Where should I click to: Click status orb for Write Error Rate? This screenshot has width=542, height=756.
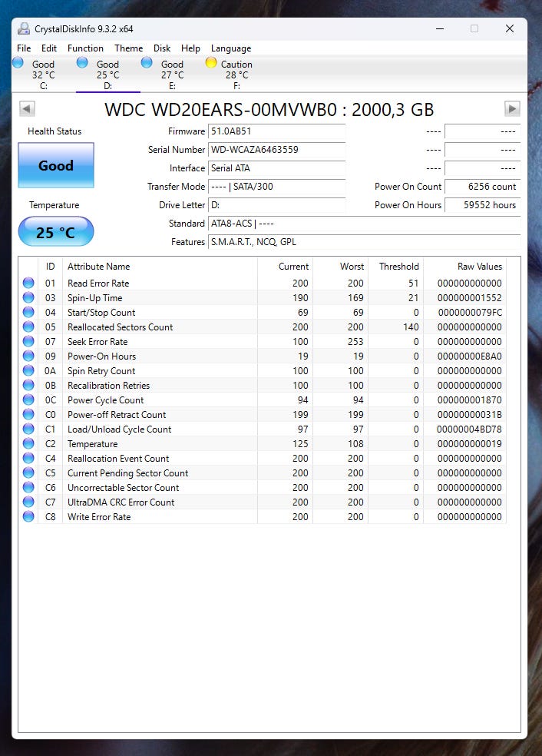[28, 516]
